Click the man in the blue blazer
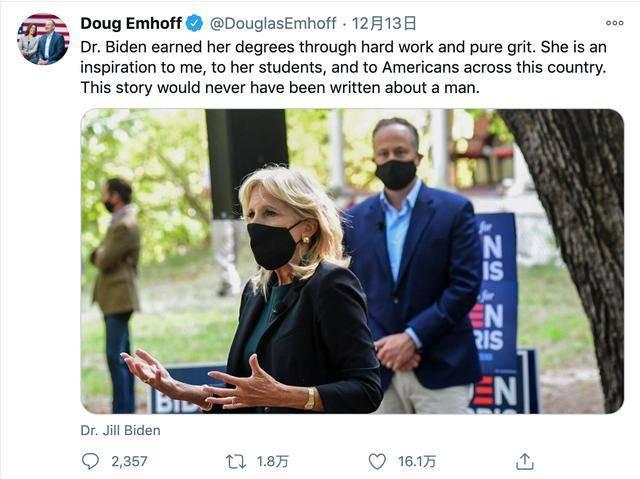Image resolution: width=640 pixels, height=479 pixels. coord(410,270)
